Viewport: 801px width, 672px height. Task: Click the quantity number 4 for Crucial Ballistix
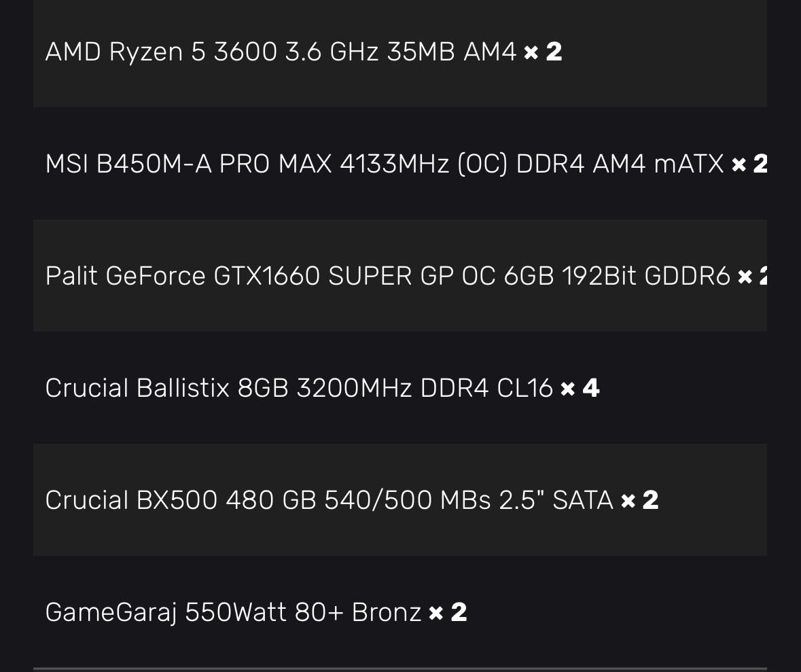click(x=590, y=388)
